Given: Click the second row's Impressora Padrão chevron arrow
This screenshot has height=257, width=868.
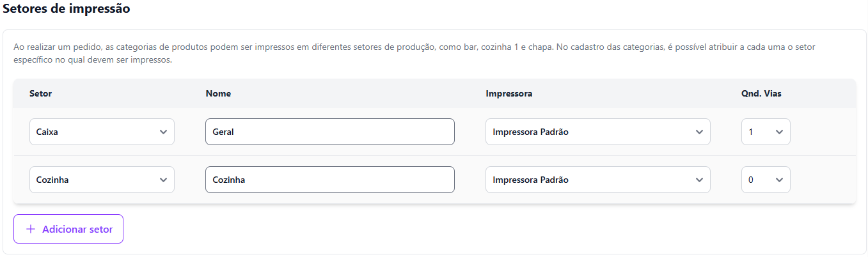Looking at the screenshot, I should point(698,180).
